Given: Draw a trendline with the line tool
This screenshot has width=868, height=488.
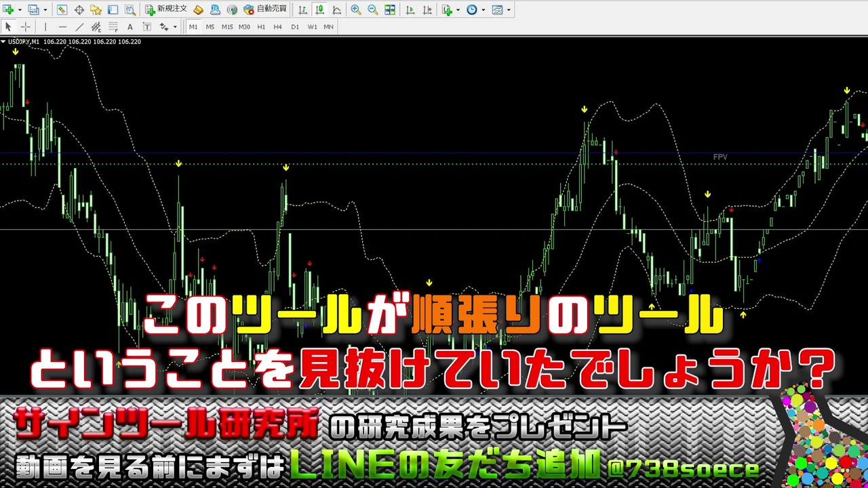Looking at the screenshot, I should click(x=79, y=27).
